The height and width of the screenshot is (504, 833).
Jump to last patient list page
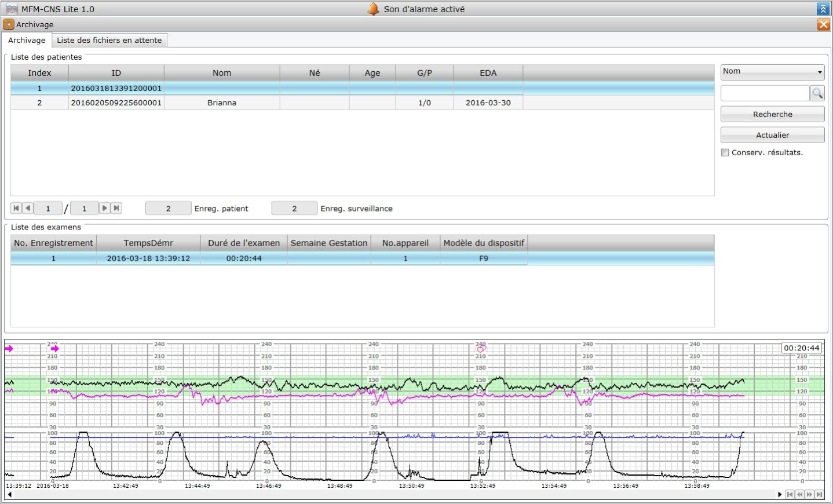coord(116,208)
